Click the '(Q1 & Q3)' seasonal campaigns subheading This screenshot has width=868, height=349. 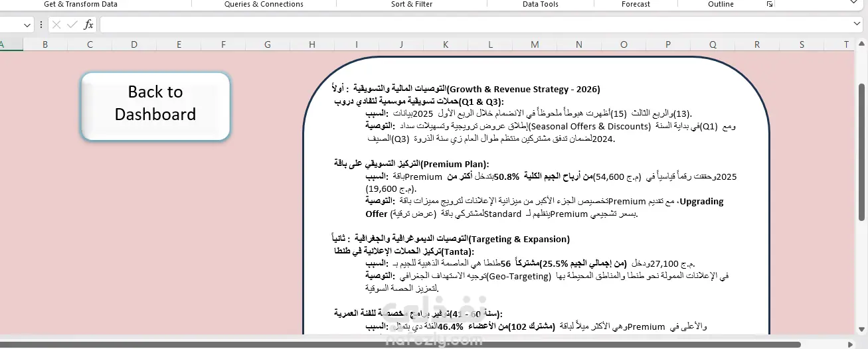pos(419,102)
